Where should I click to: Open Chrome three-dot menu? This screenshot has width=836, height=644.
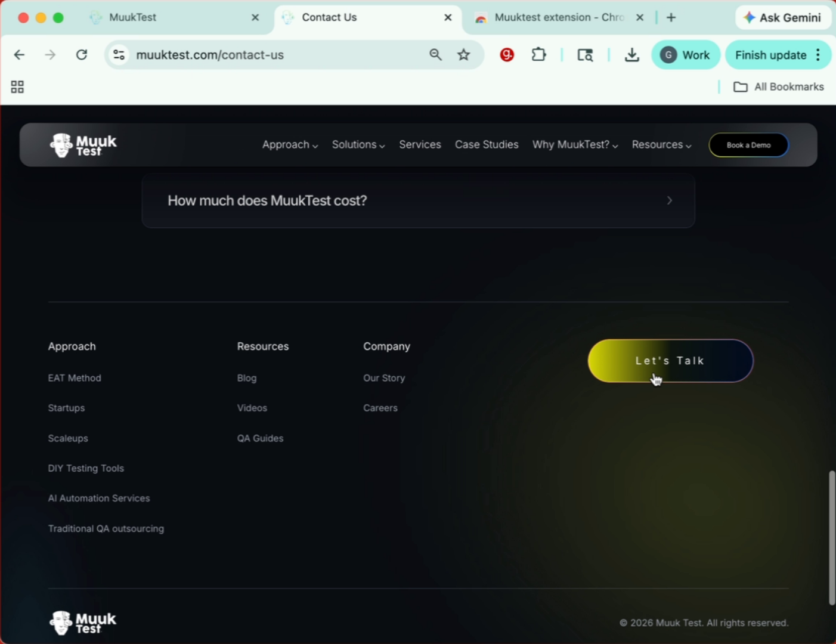click(818, 55)
